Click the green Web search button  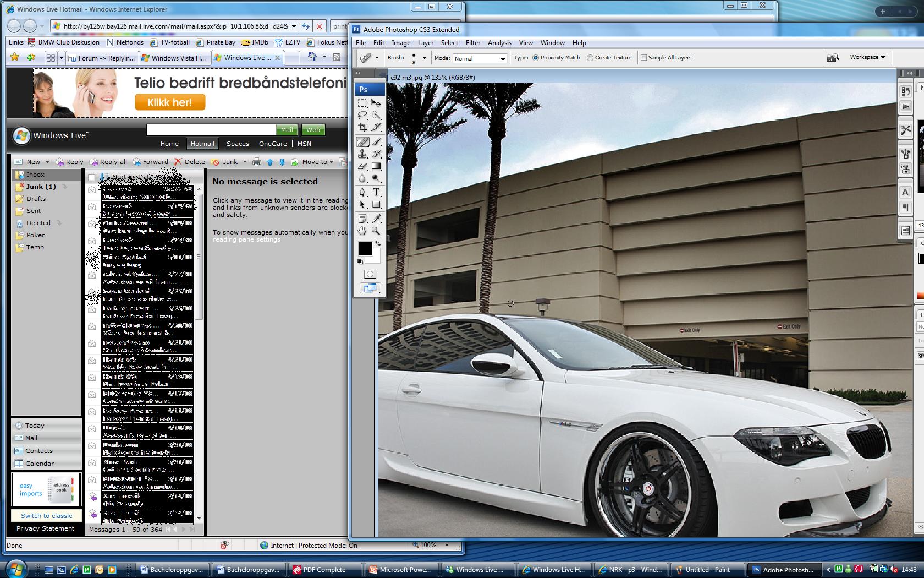pos(313,130)
